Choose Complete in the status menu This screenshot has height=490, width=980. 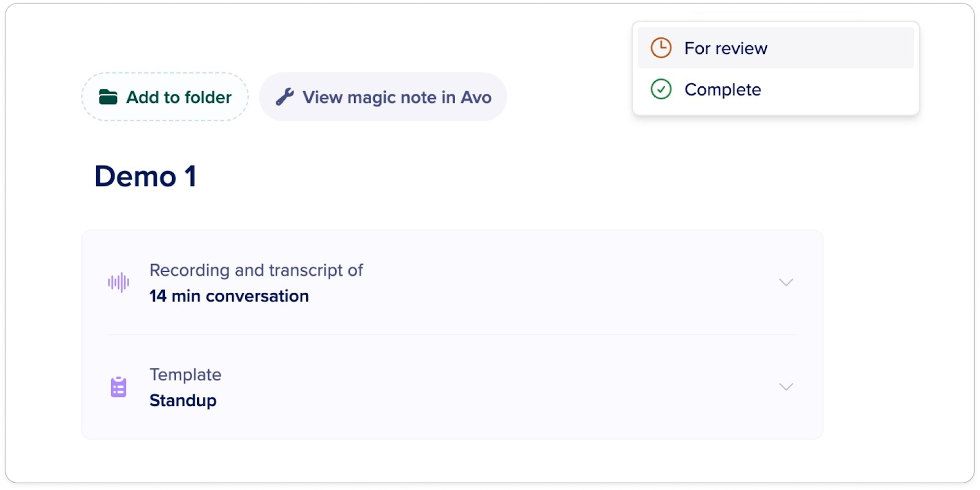pos(723,89)
